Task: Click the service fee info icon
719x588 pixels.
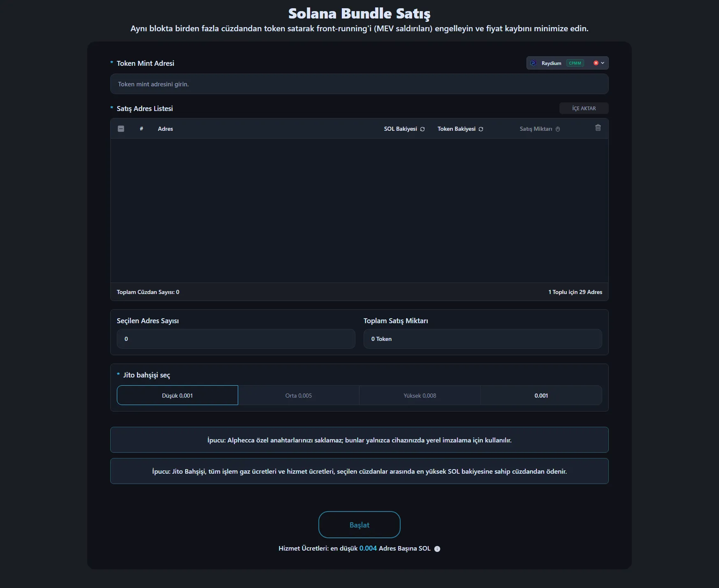Action: tap(437, 549)
